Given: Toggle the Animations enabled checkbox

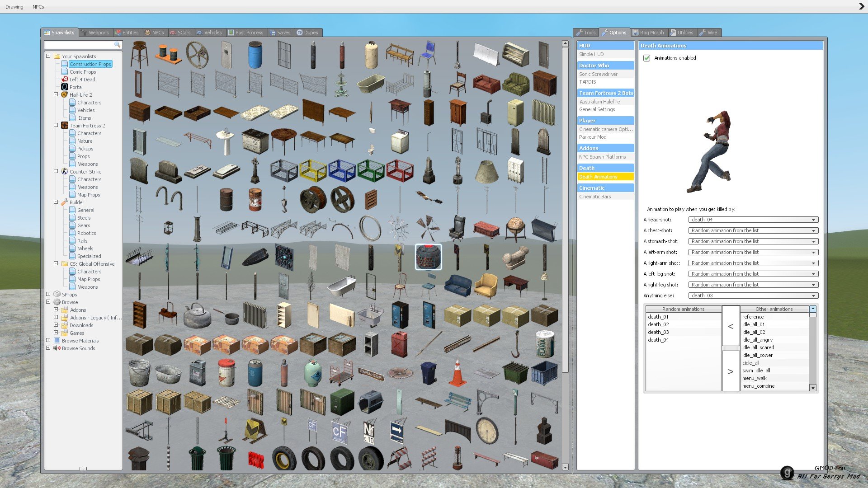Looking at the screenshot, I should tap(647, 58).
